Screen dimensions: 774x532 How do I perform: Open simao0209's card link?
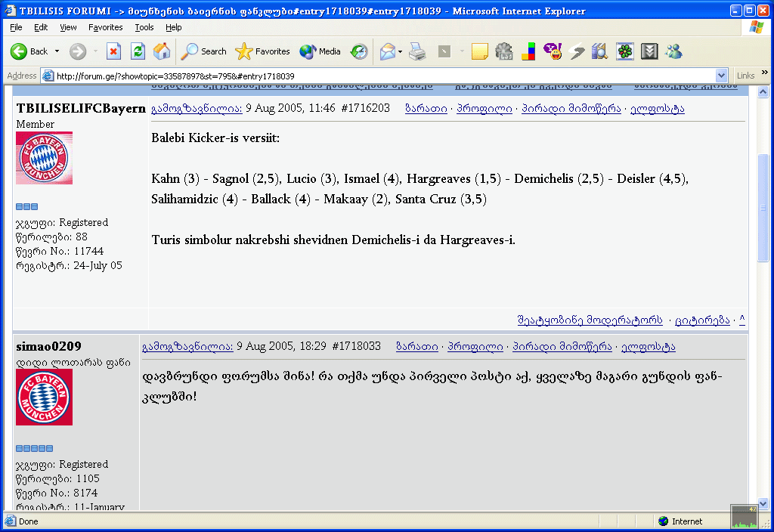coord(417,346)
